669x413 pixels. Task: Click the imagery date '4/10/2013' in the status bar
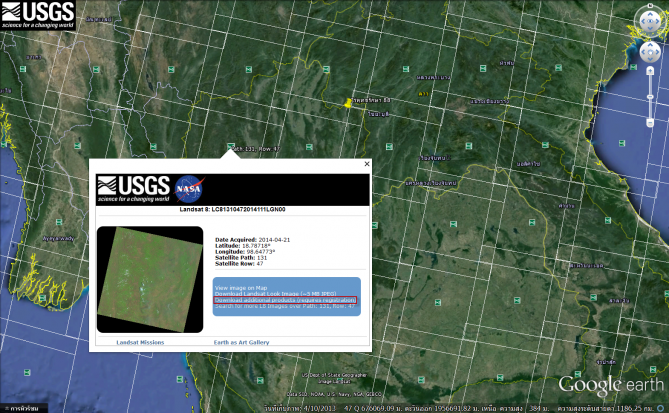tap(320, 408)
